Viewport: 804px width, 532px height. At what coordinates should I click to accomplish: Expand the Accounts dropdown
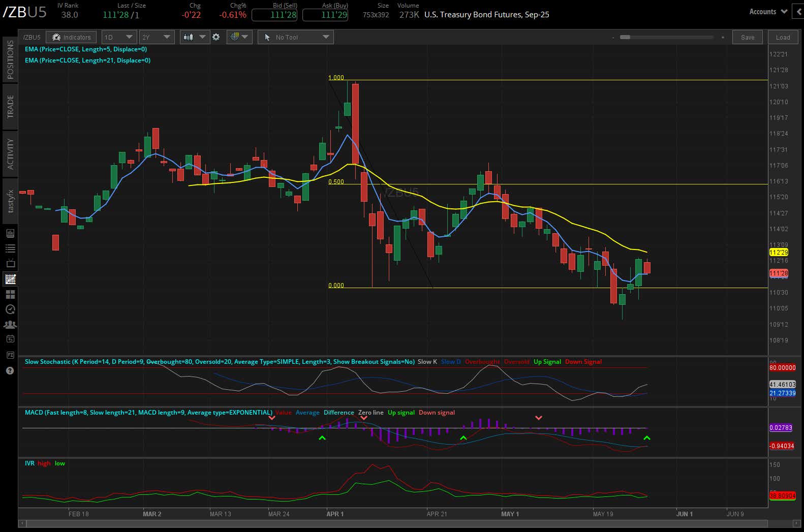(768, 12)
